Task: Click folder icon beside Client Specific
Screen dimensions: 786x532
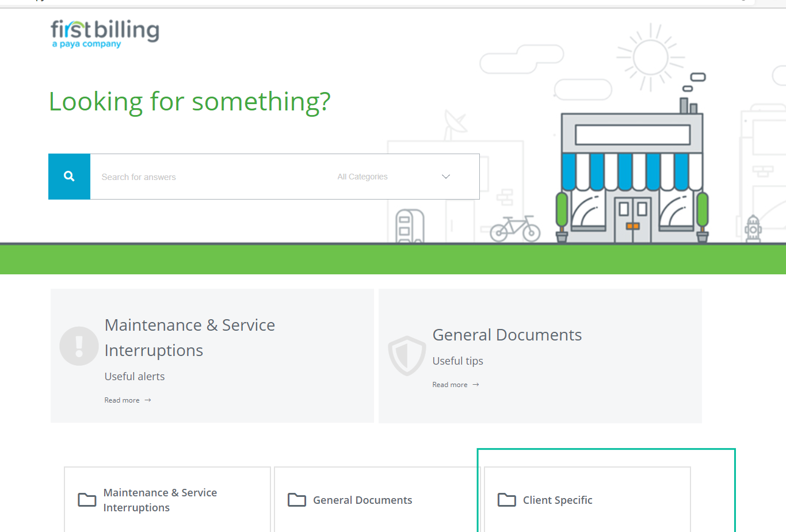Action: tap(507, 500)
